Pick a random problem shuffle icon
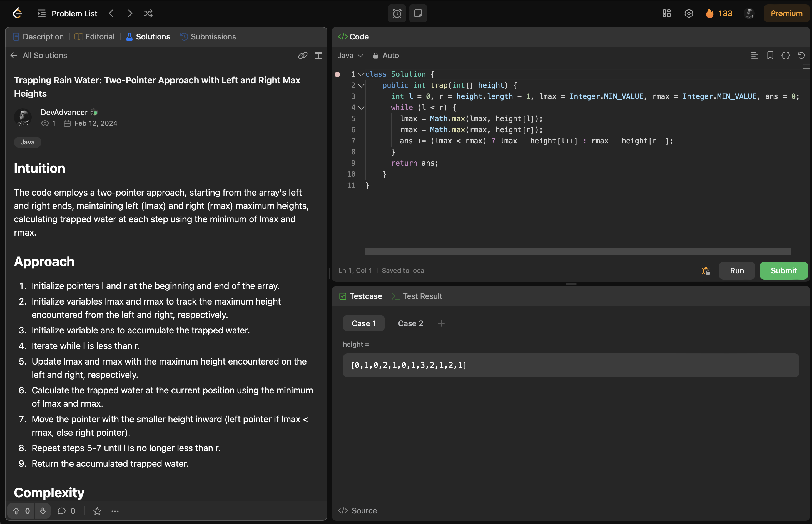 click(148, 13)
